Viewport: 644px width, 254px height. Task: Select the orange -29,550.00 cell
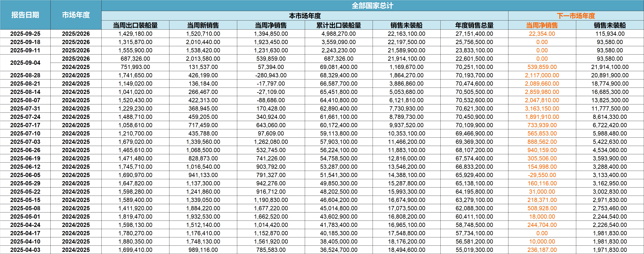pyautogui.click(x=542, y=175)
